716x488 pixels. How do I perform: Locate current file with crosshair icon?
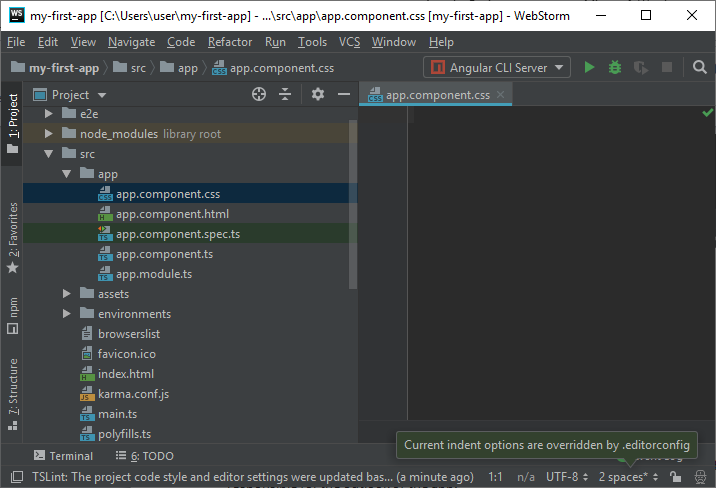[259, 94]
